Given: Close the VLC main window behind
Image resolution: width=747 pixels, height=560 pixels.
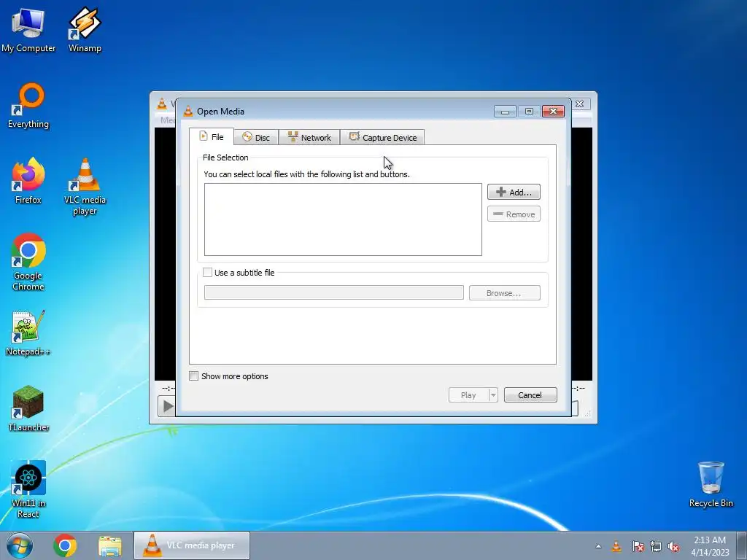Looking at the screenshot, I should coord(580,104).
